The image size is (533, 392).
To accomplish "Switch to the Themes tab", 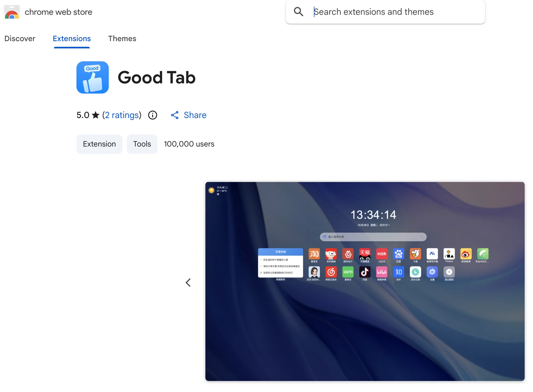I will coord(122,38).
